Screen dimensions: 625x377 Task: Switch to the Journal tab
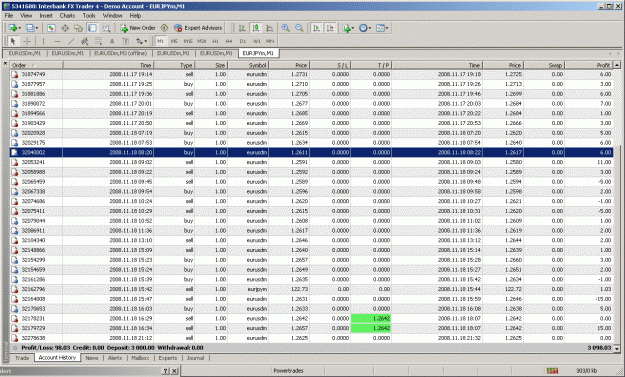click(195, 358)
